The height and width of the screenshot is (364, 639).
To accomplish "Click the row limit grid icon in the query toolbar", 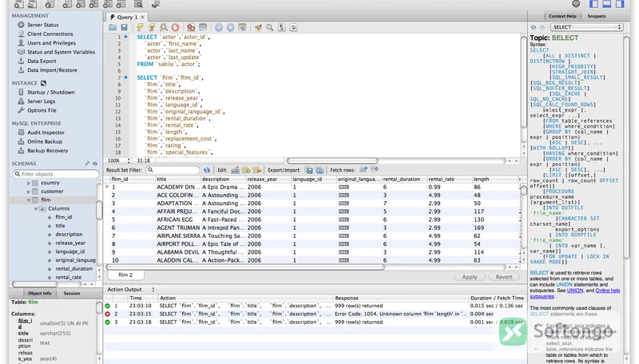I will [x=203, y=27].
